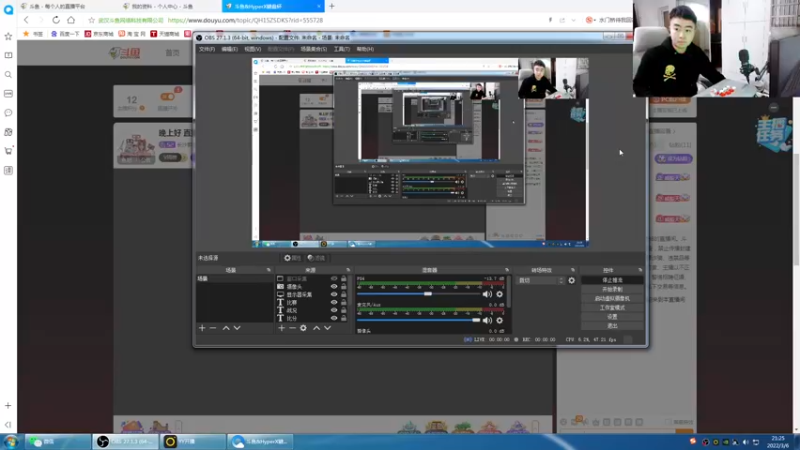
Task: Open OBS 视图(V) menu
Action: [x=253, y=49]
